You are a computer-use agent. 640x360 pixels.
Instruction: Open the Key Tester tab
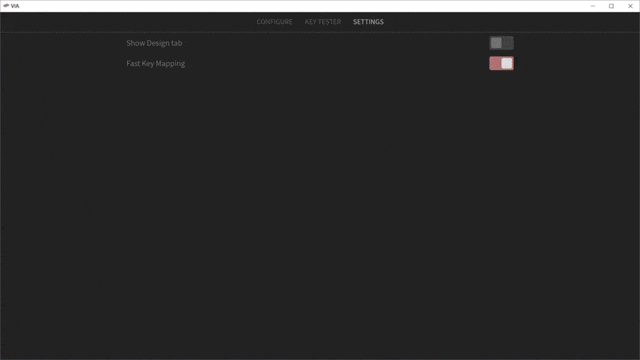tap(322, 22)
